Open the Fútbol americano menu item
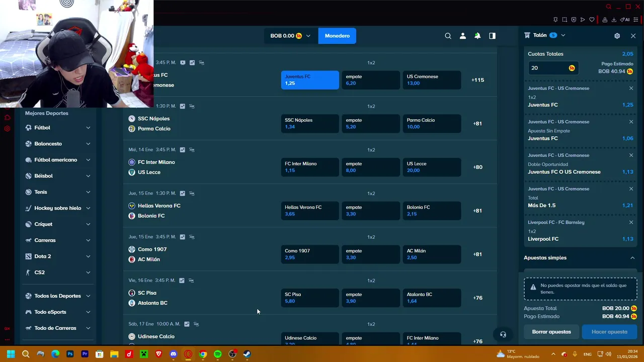Viewport: 644px width, 362px height. (58, 160)
